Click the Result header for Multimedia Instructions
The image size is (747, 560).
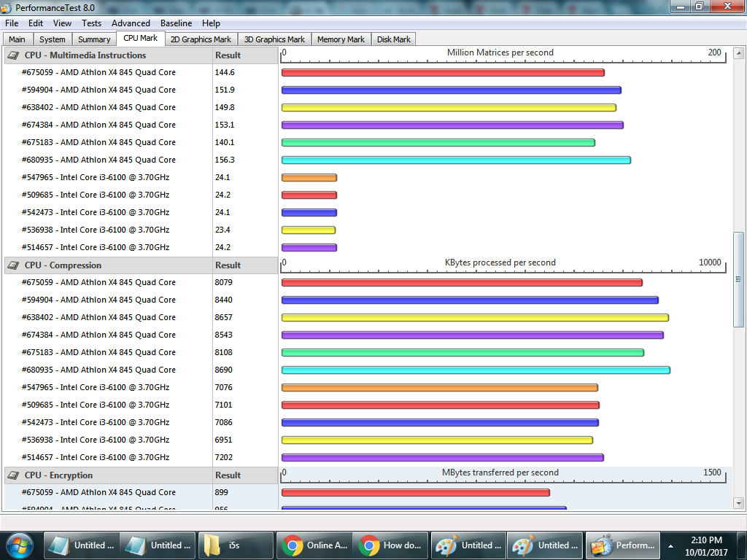(x=245, y=55)
